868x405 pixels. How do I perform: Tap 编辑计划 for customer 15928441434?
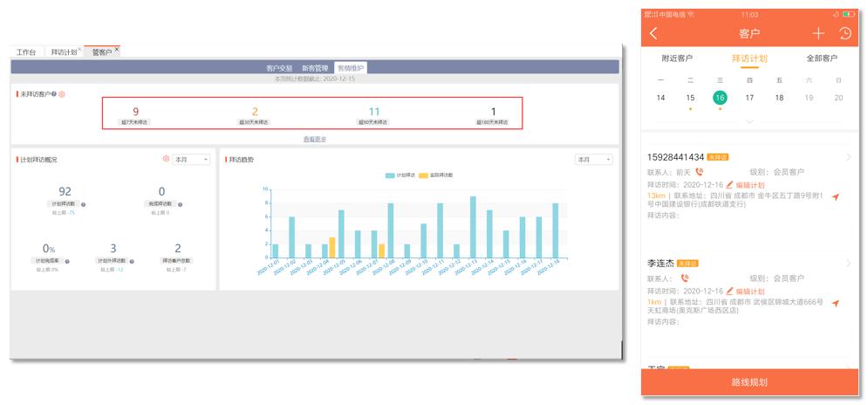click(x=750, y=185)
